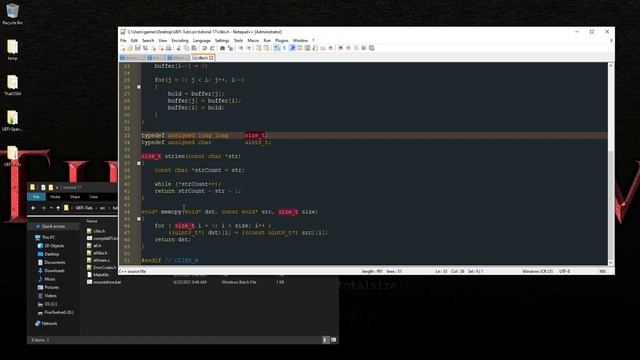
Task: Select the Recycle Bin desktop icon
Action: click(12, 14)
